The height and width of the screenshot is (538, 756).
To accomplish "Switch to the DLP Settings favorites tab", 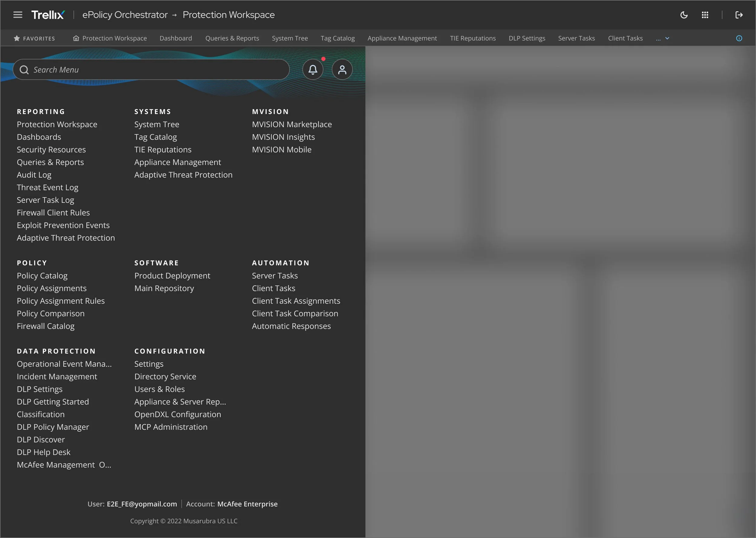I will [x=526, y=38].
